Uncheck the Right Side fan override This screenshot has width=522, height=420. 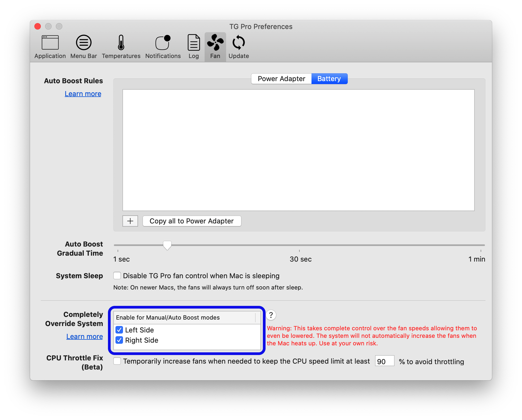[x=119, y=340]
